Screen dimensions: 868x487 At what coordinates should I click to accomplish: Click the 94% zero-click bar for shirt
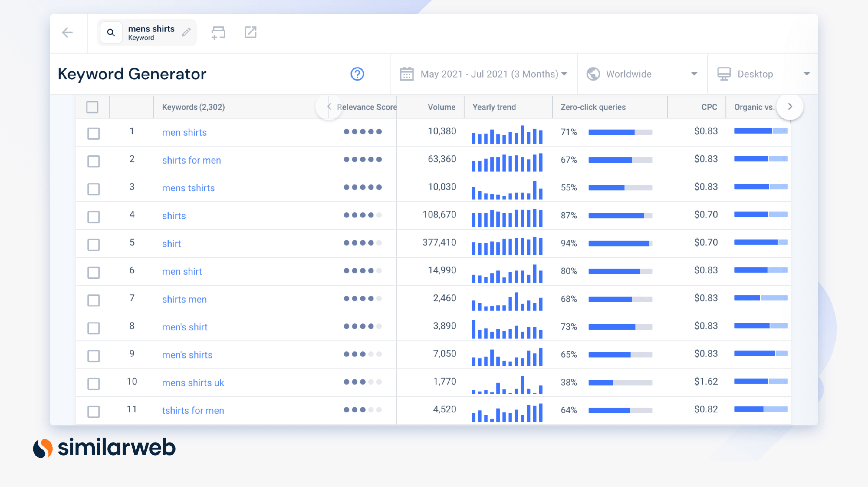click(x=620, y=243)
